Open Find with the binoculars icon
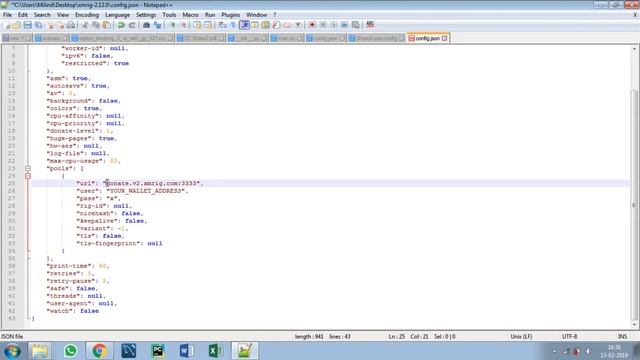 point(146,25)
